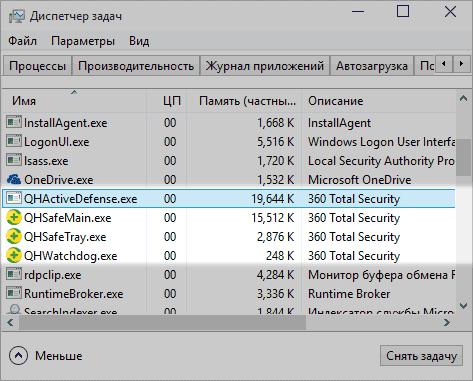The width and height of the screenshot is (473, 381).
Task: Click the horizontal scrollbar right arrow
Action: point(447,322)
